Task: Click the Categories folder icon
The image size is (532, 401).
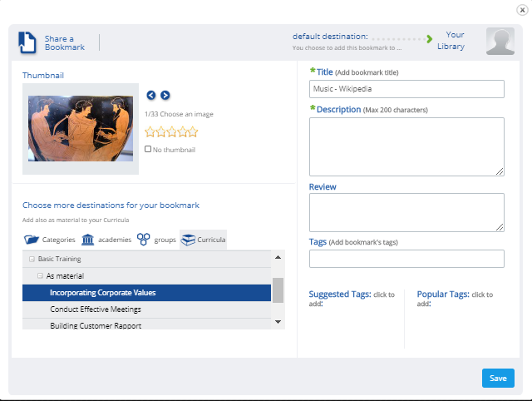Action: click(x=32, y=240)
